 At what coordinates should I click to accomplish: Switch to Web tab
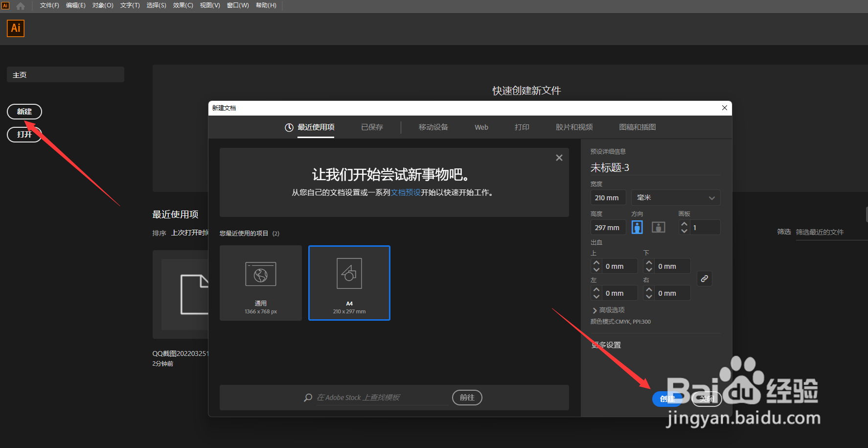(x=481, y=127)
